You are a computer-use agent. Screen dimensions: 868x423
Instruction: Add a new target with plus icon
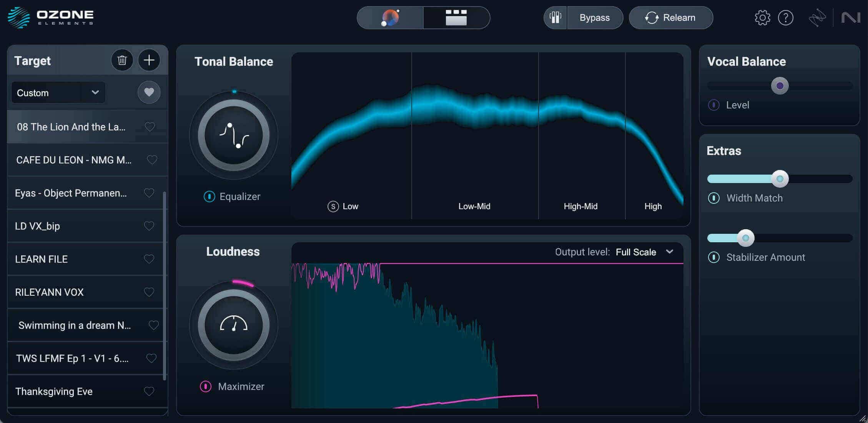click(149, 60)
